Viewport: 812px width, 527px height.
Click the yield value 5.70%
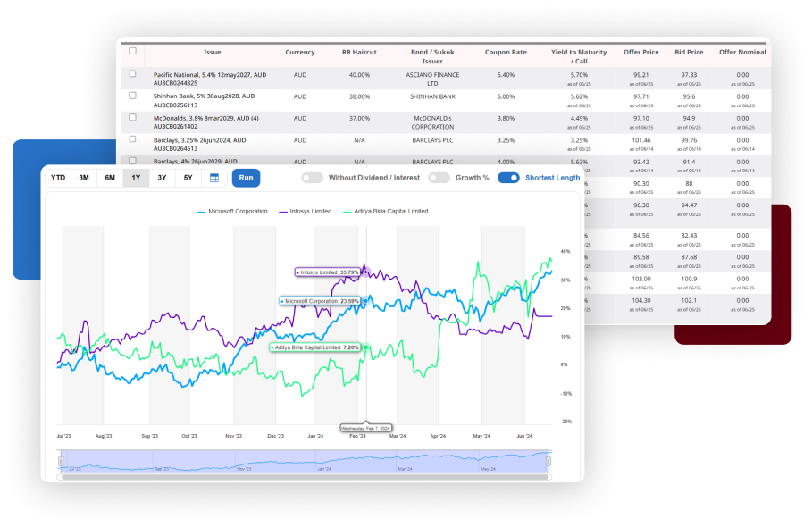pos(579,75)
